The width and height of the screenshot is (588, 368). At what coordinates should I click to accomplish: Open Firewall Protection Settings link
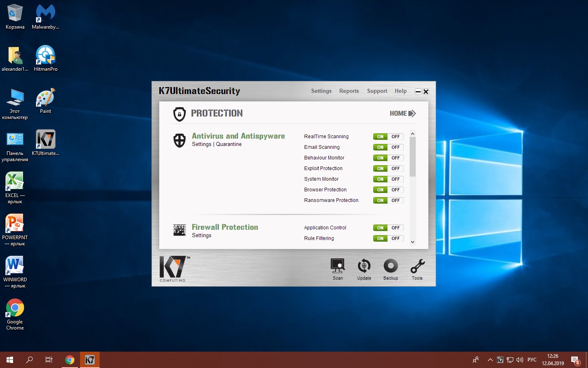[202, 236]
